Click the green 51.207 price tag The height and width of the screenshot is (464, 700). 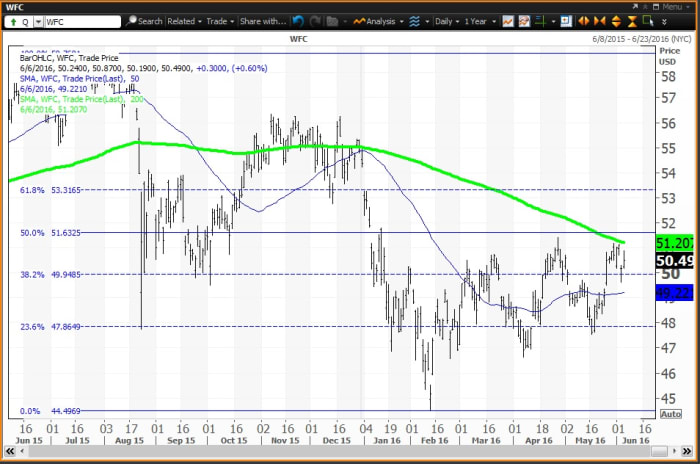coord(675,243)
